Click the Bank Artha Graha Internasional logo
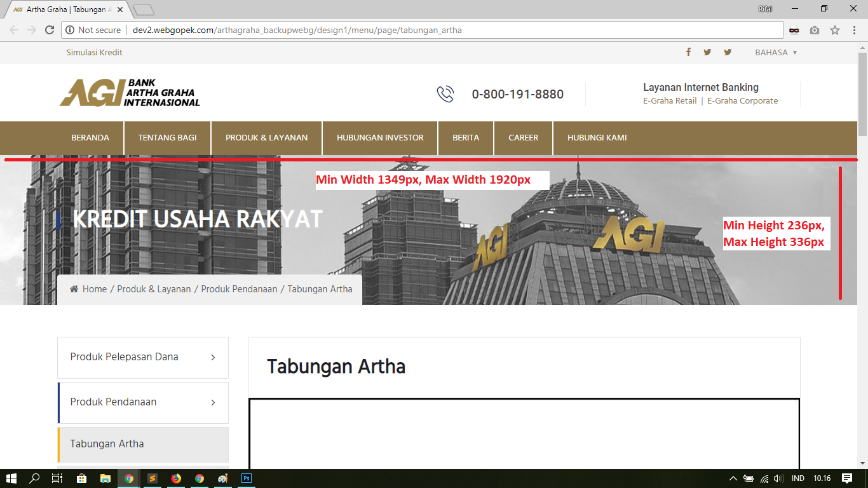 (130, 93)
